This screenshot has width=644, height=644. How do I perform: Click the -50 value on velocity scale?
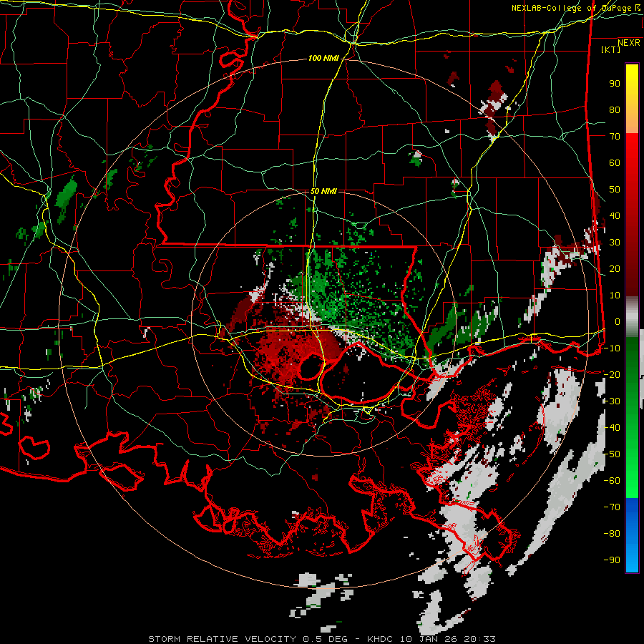(x=612, y=454)
